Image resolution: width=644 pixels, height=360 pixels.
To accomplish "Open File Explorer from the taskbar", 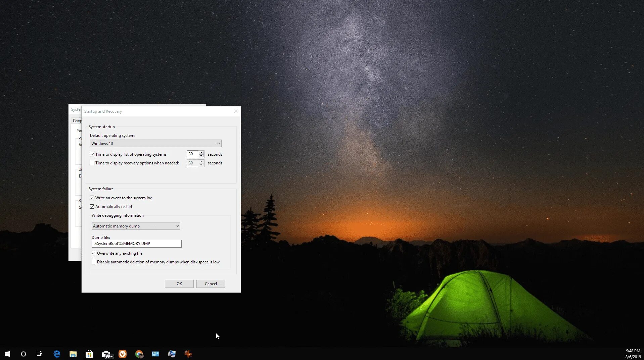I will (73, 354).
